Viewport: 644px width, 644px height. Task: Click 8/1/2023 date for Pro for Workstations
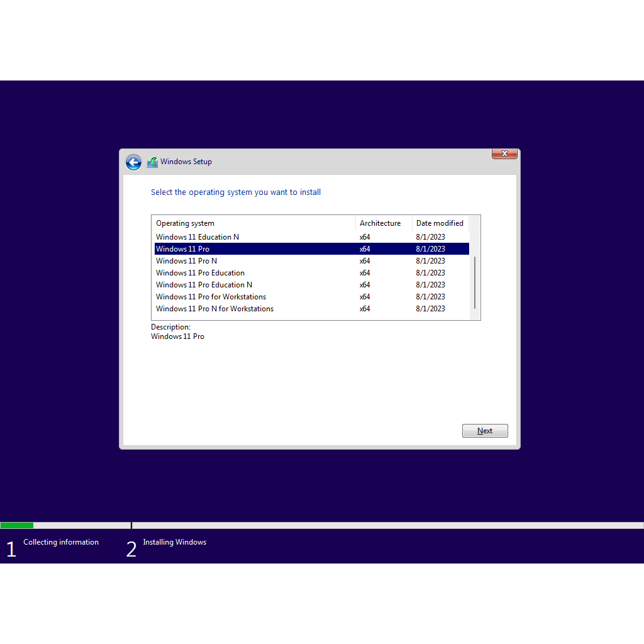[x=430, y=297]
